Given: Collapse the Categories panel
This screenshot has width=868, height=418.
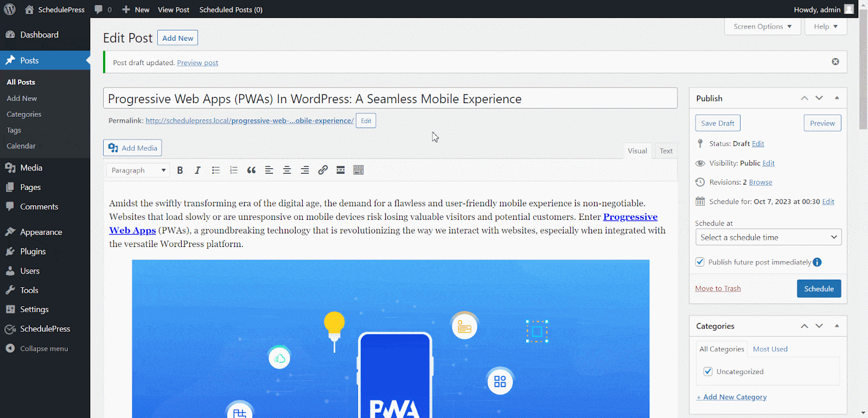Looking at the screenshot, I should pos(837,326).
